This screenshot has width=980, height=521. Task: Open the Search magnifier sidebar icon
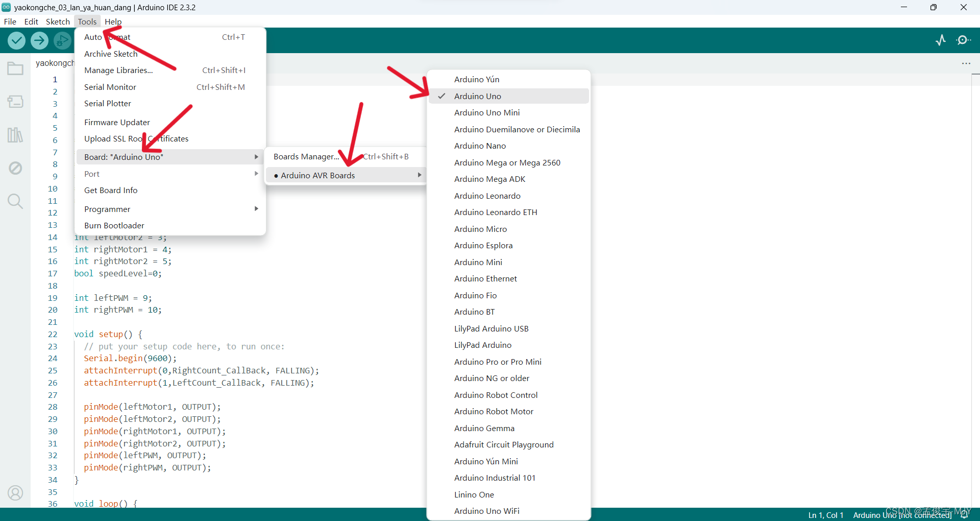(15, 201)
